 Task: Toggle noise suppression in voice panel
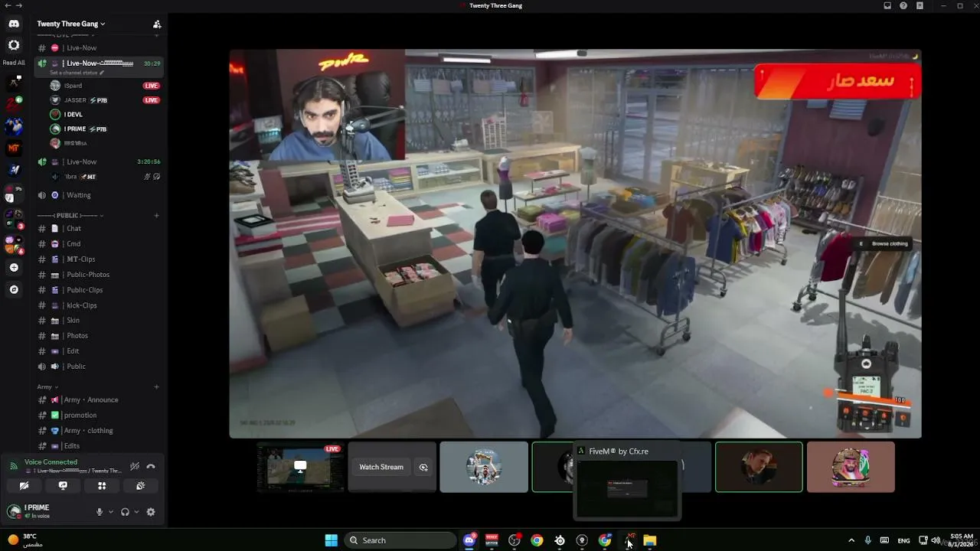coord(135,466)
